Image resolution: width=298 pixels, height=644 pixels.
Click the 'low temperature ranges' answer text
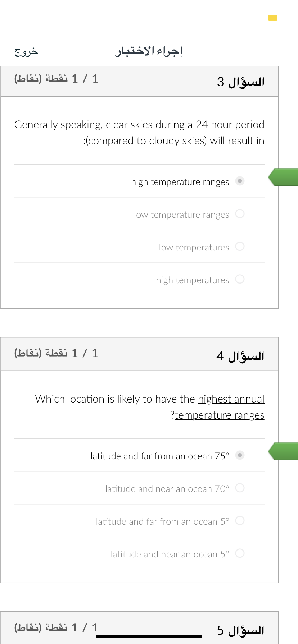pyautogui.click(x=181, y=215)
